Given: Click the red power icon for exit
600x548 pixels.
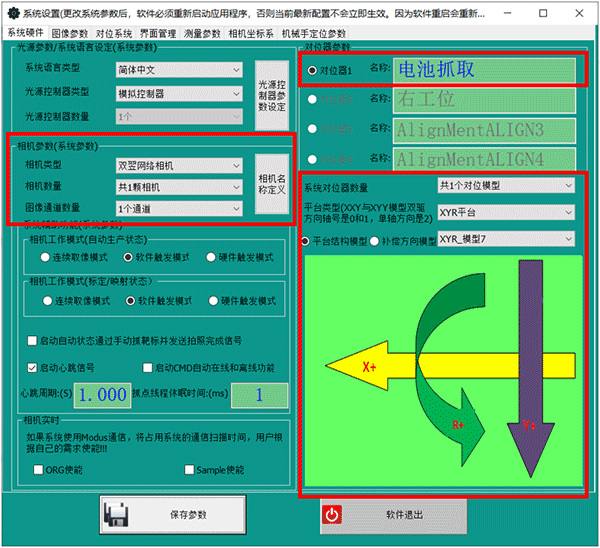Looking at the screenshot, I should tap(333, 514).
